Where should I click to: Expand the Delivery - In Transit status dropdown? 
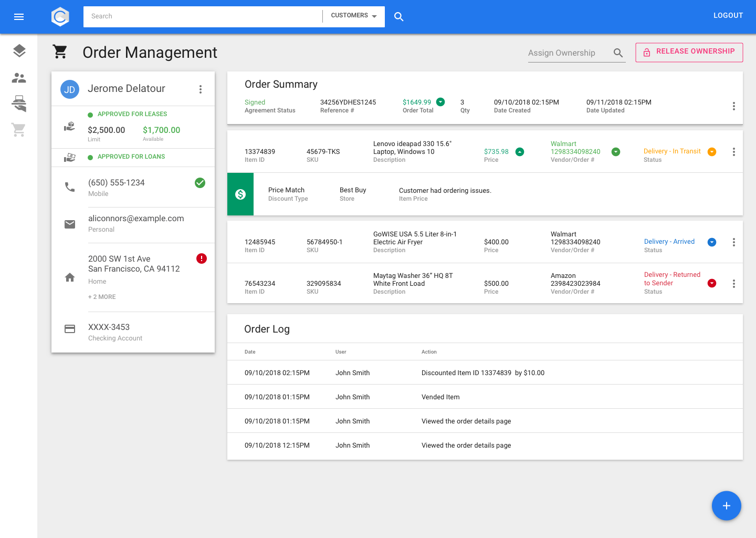click(712, 152)
